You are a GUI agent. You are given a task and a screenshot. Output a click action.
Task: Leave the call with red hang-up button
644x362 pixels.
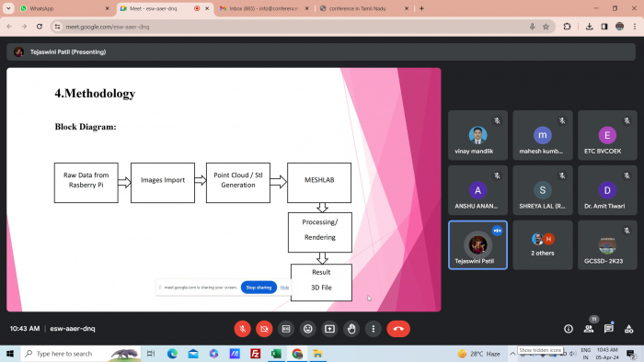tap(398, 329)
